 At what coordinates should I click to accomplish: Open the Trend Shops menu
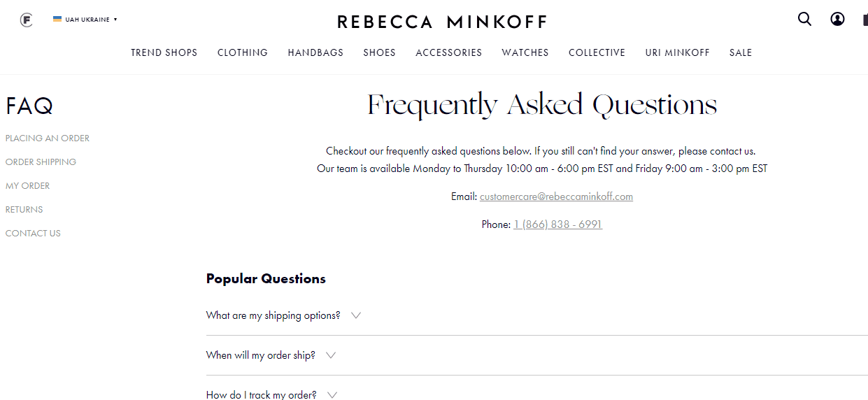[x=164, y=52]
